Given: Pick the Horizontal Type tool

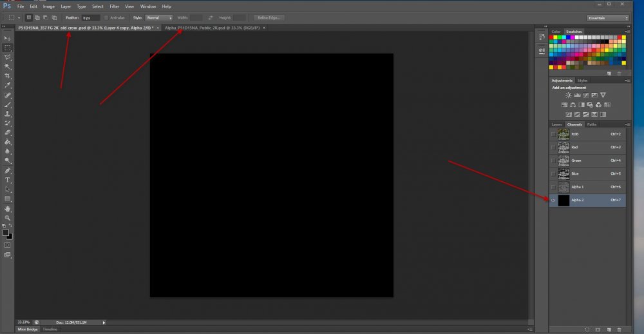Looking at the screenshot, I should (8, 180).
